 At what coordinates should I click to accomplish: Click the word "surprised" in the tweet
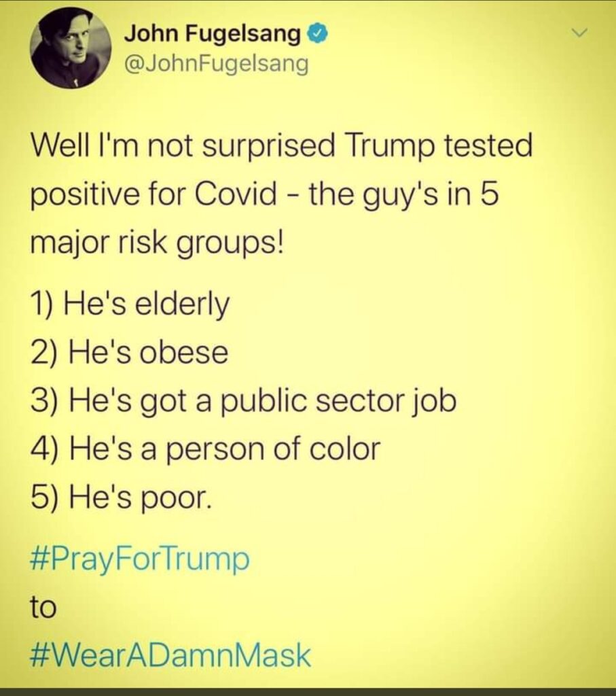(x=269, y=147)
